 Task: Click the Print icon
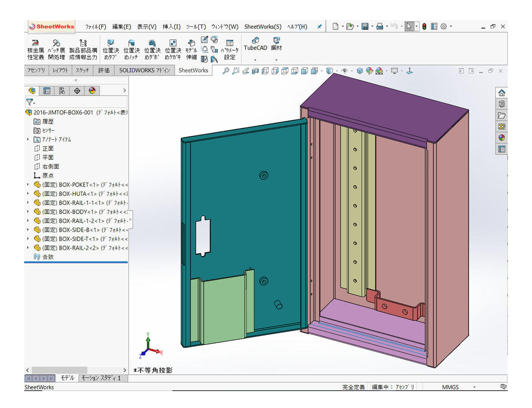coord(380,26)
